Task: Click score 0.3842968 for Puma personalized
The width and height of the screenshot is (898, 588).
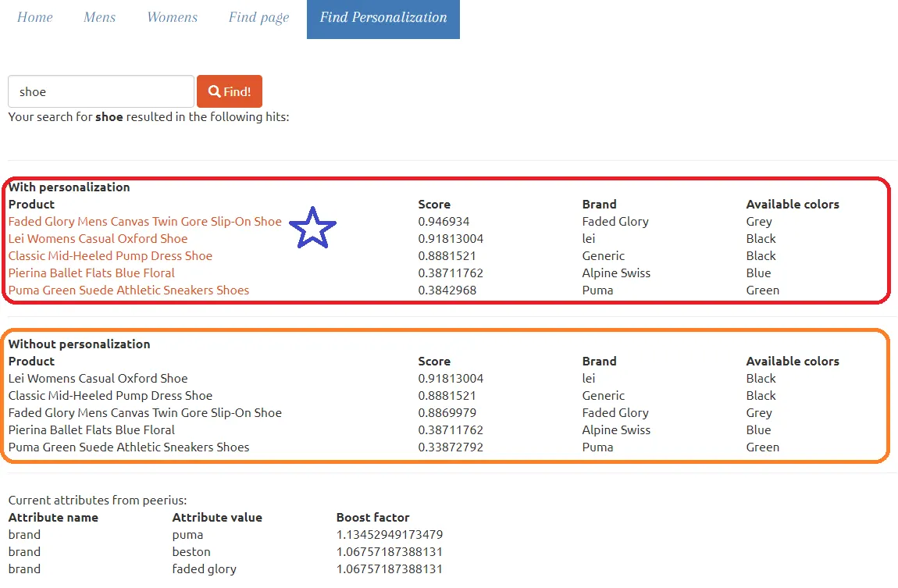Action: coord(447,290)
